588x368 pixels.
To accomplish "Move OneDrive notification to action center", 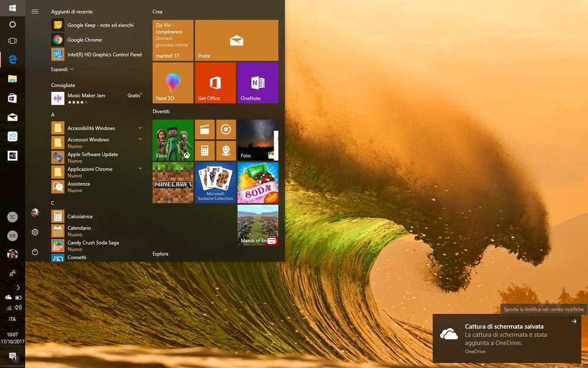I will 573,322.
